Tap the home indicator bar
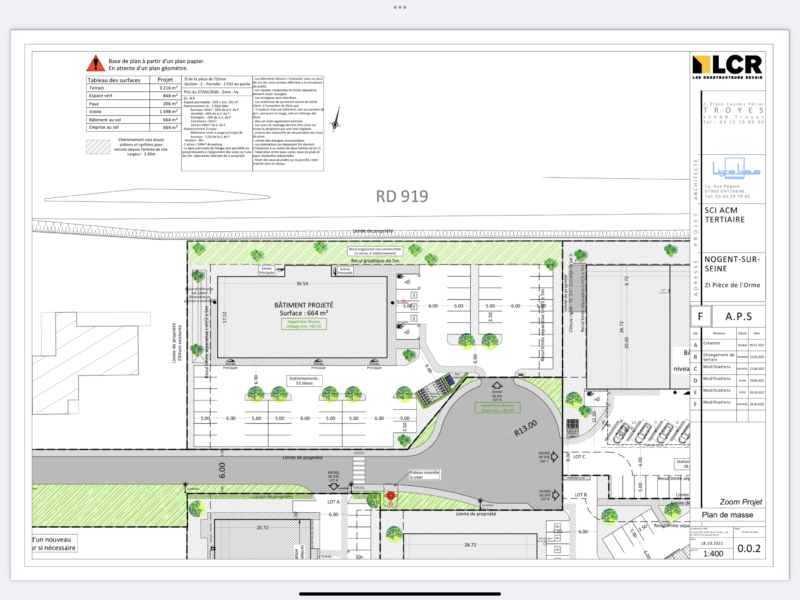The height and width of the screenshot is (600, 800). (x=400, y=593)
